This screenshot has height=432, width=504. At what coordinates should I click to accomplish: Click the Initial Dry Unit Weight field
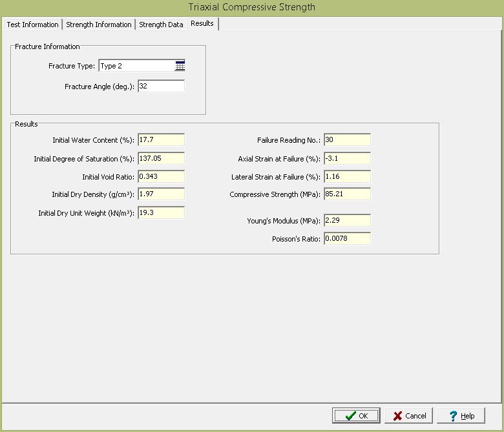click(x=161, y=212)
